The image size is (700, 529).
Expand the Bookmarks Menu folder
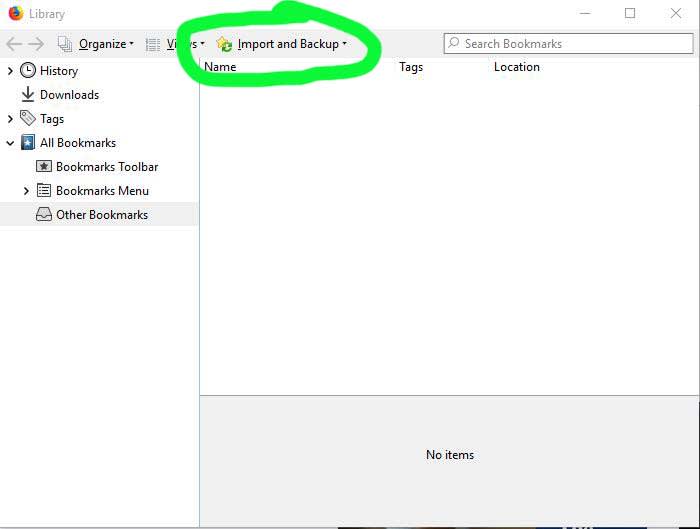27,191
